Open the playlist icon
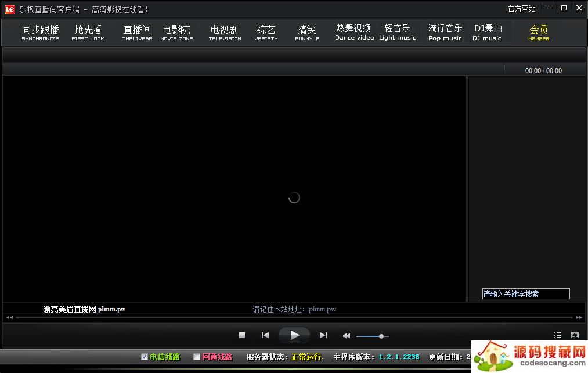 pos(557,335)
